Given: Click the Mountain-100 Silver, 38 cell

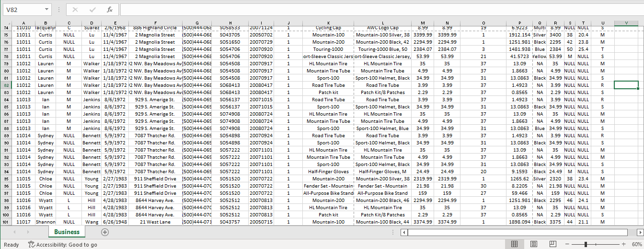Looking at the screenshot, I should click(383, 35).
